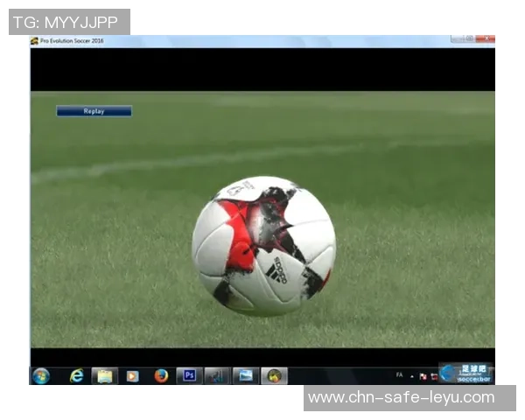Switch to Photoshop in the taskbar
525x420 pixels.
tap(189, 375)
